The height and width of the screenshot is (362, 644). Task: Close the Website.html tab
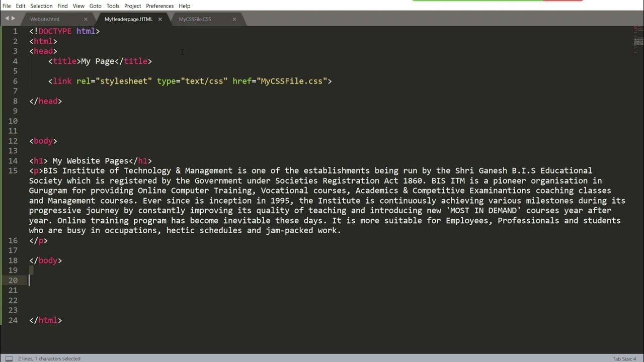tap(86, 19)
